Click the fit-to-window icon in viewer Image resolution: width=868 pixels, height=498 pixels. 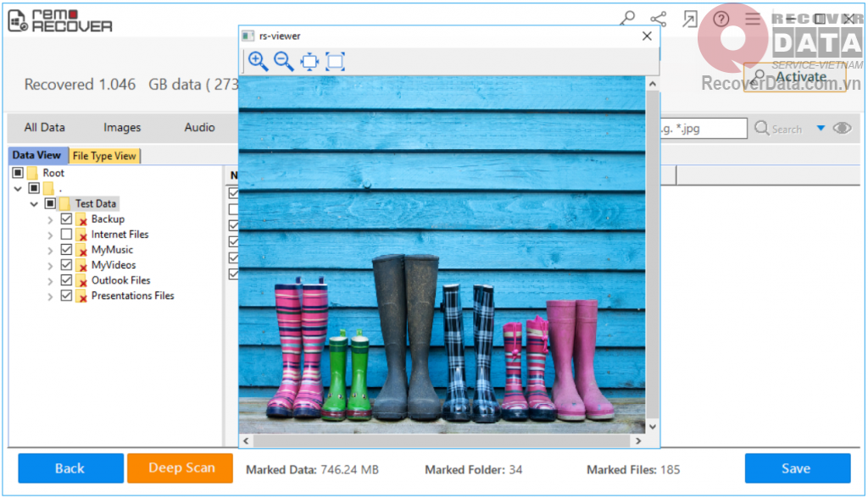point(309,61)
